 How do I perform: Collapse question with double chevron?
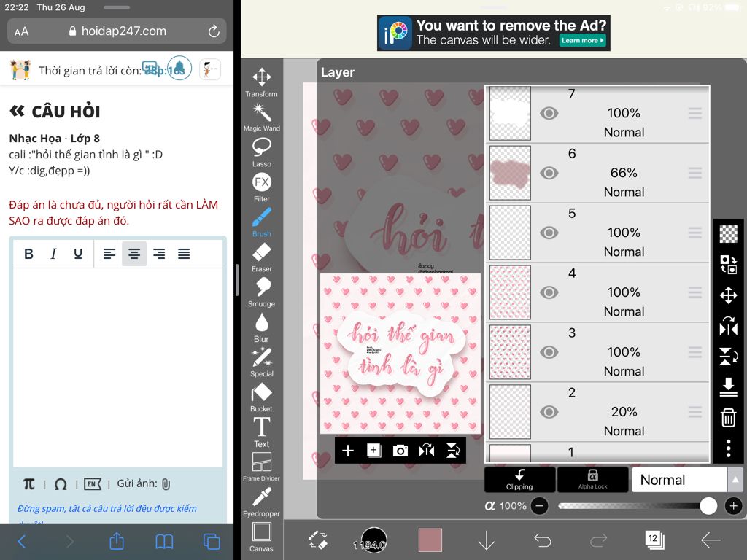(18, 112)
